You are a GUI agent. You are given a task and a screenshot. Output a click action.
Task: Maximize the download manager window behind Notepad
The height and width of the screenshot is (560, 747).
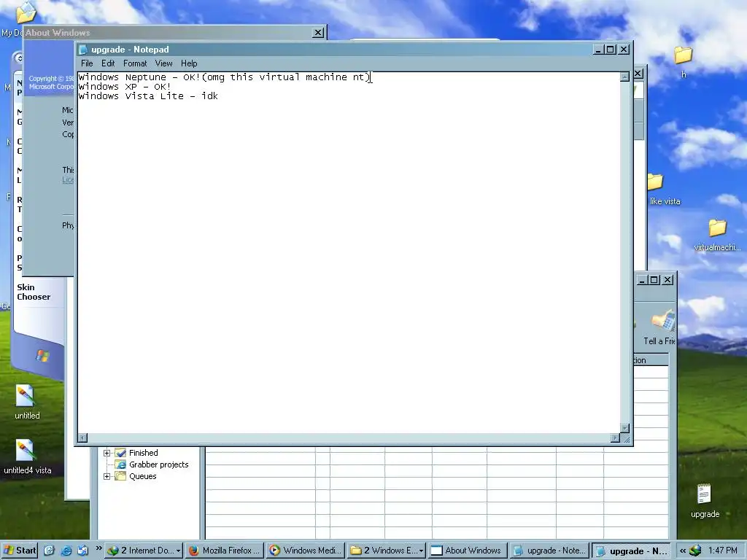654,280
